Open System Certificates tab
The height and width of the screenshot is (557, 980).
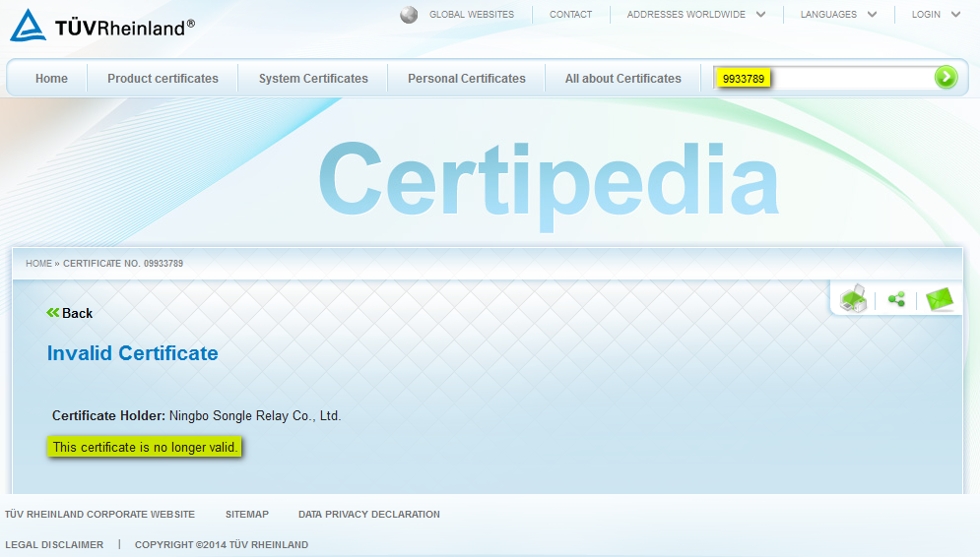pos(313,79)
